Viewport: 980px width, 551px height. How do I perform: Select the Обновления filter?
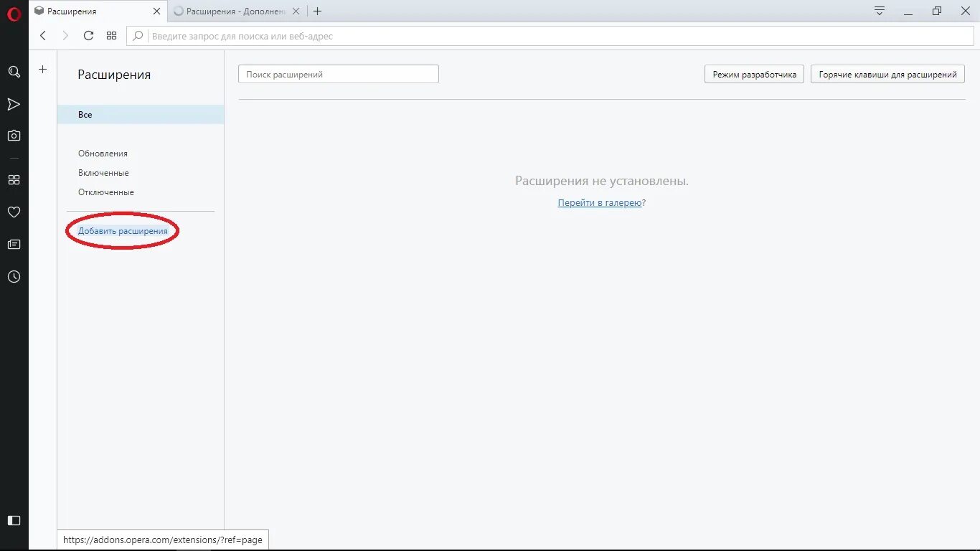click(x=103, y=154)
